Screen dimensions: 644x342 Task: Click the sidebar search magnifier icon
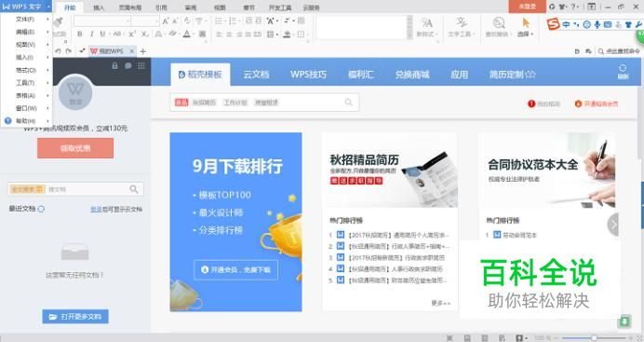coord(134,189)
